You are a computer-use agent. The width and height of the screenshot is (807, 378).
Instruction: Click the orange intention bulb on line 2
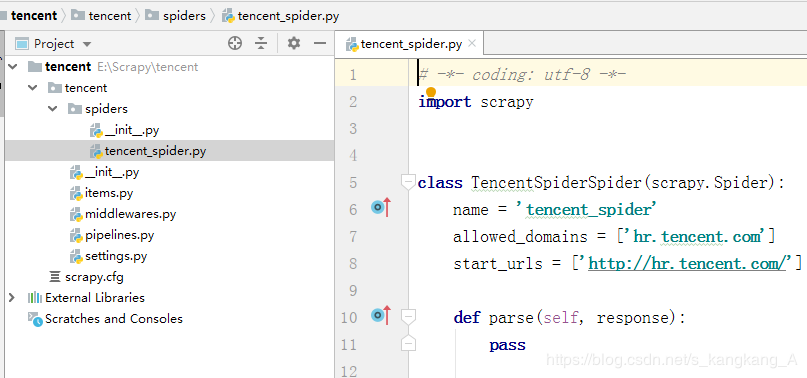click(x=431, y=92)
